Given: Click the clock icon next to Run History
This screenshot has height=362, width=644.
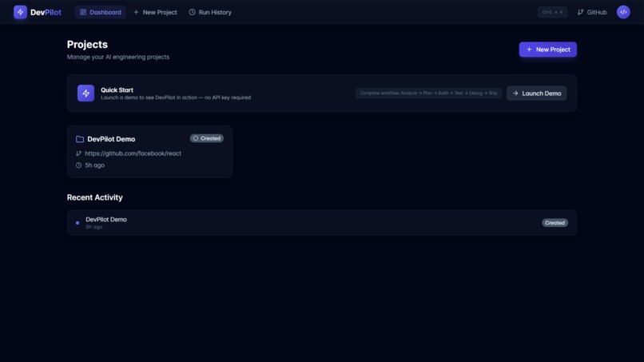Looking at the screenshot, I should [x=192, y=12].
